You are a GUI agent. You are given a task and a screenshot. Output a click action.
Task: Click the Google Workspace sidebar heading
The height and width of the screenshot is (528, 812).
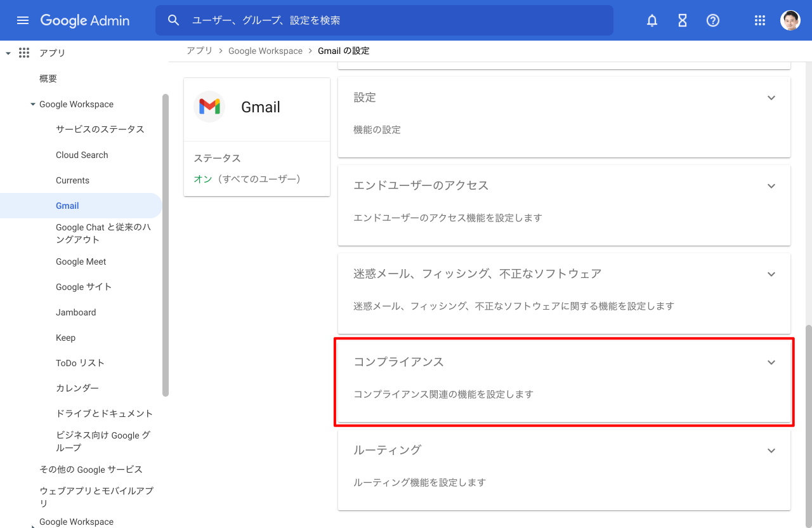click(x=76, y=104)
